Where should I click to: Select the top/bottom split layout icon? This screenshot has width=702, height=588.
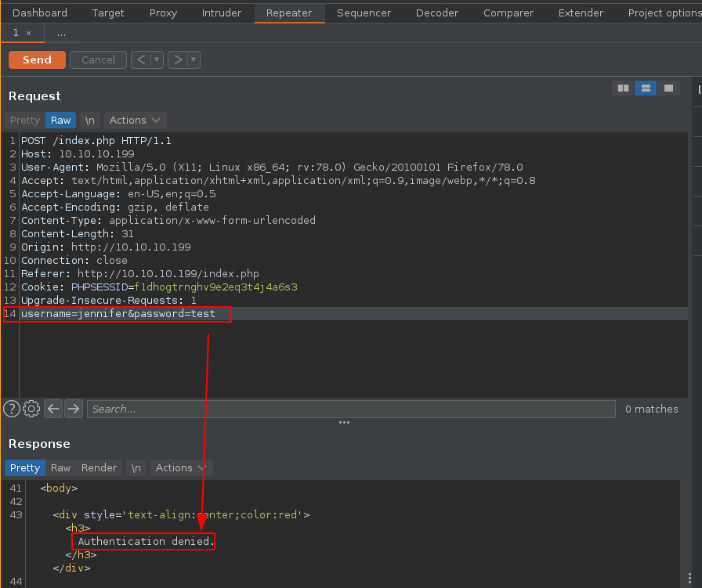645,88
